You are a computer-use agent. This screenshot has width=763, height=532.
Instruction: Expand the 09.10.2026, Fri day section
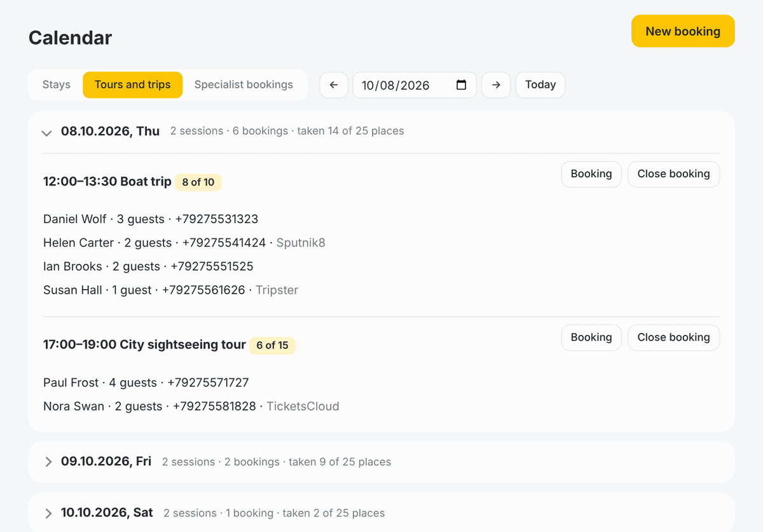tap(48, 462)
